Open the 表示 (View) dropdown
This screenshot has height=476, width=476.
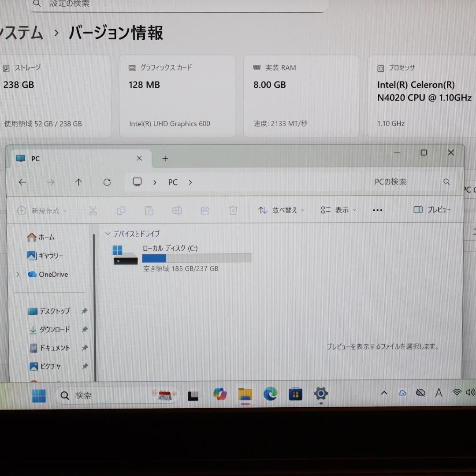338,210
